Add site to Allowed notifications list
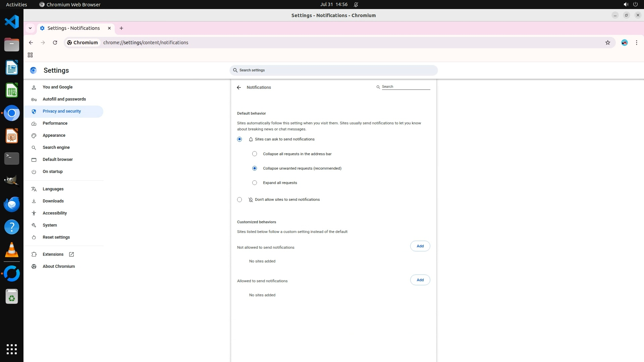Image resolution: width=644 pixels, height=362 pixels. (420, 280)
